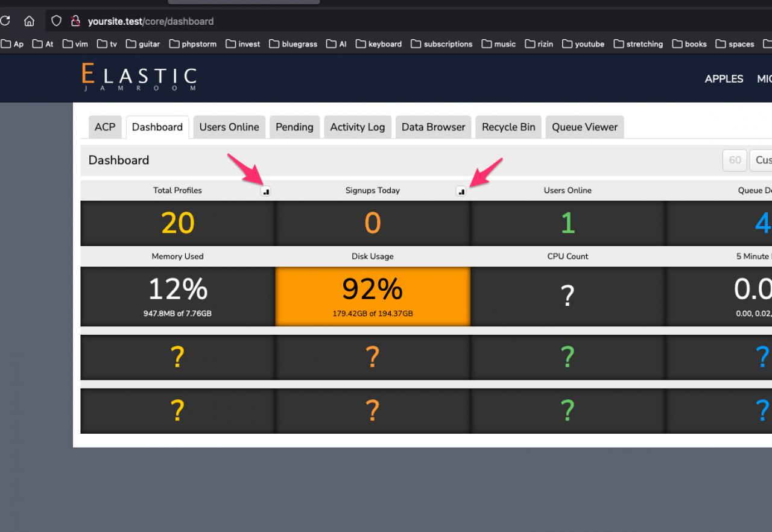Open the guitar bookmark folder
Viewport: 772px width, 532px height.
pos(143,44)
